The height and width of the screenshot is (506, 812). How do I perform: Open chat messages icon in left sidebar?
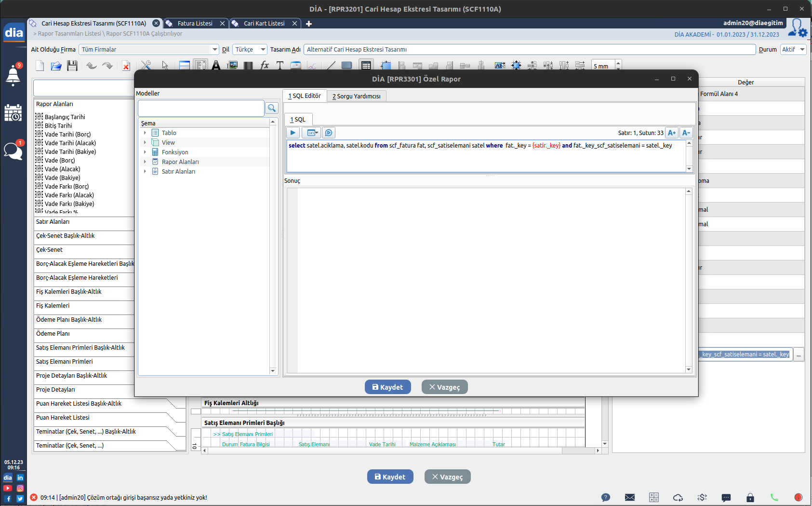click(13, 151)
